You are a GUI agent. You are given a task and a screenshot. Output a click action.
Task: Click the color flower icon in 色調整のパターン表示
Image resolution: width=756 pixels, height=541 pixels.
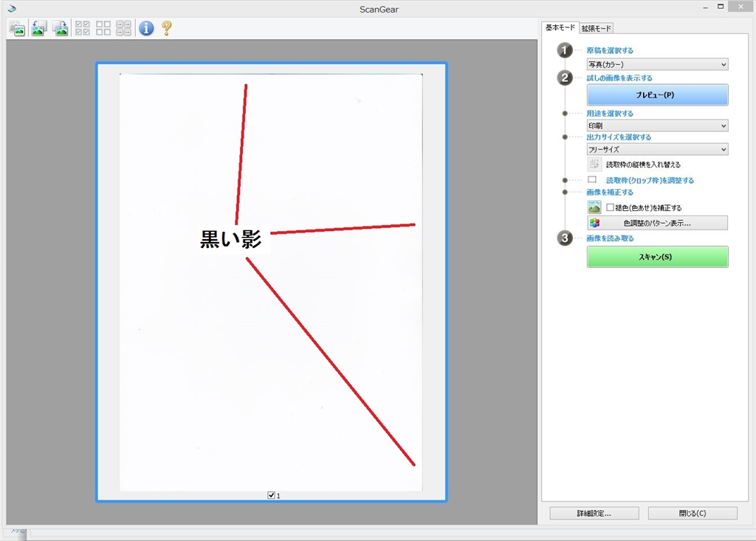(594, 223)
